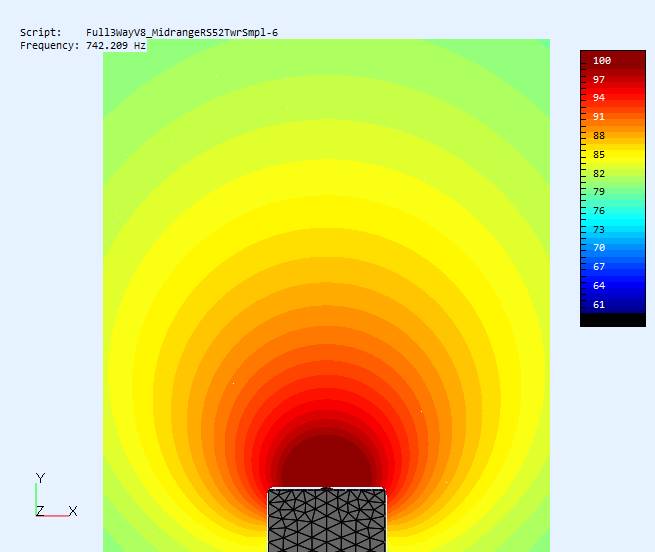Click the frequency value 742.209 Hz
Viewport: 655px width, 552px height.
pyautogui.click(x=116, y=46)
